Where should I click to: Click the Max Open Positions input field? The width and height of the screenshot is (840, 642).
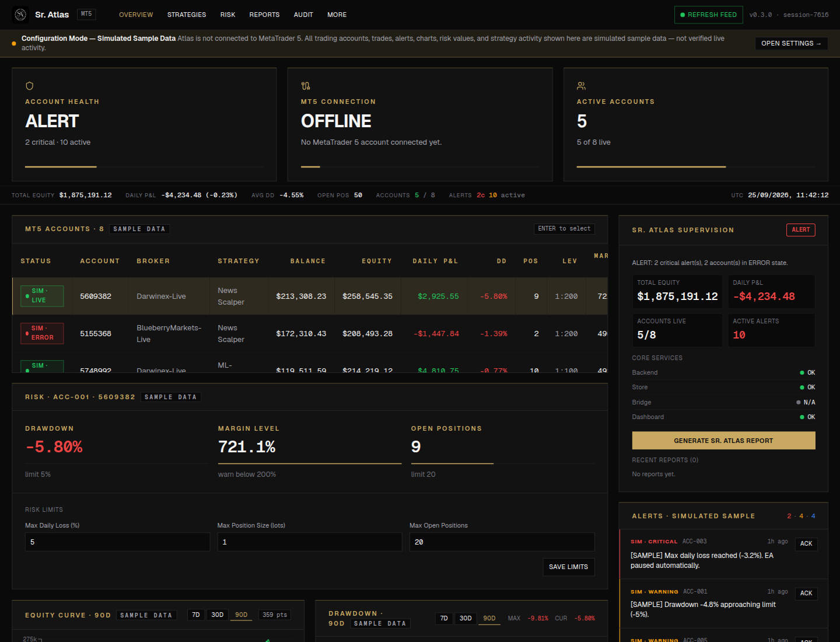click(502, 542)
